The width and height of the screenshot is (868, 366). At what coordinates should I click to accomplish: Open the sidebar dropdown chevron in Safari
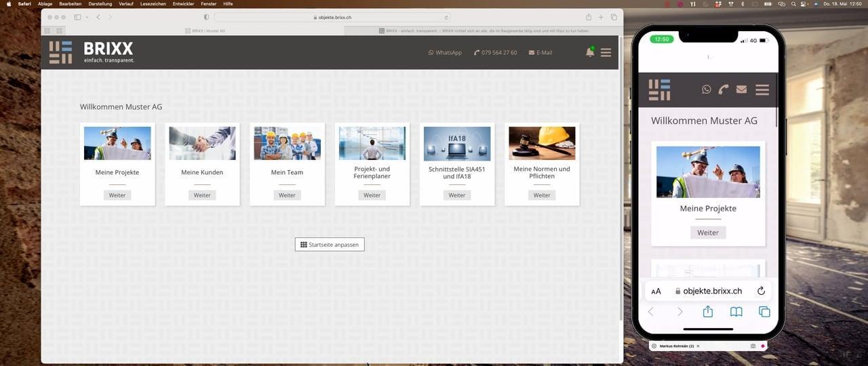click(87, 17)
